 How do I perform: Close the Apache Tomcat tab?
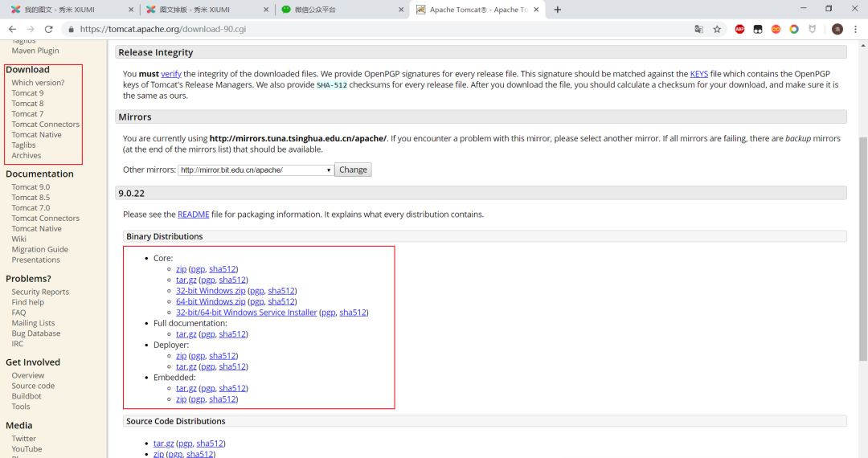536,10
